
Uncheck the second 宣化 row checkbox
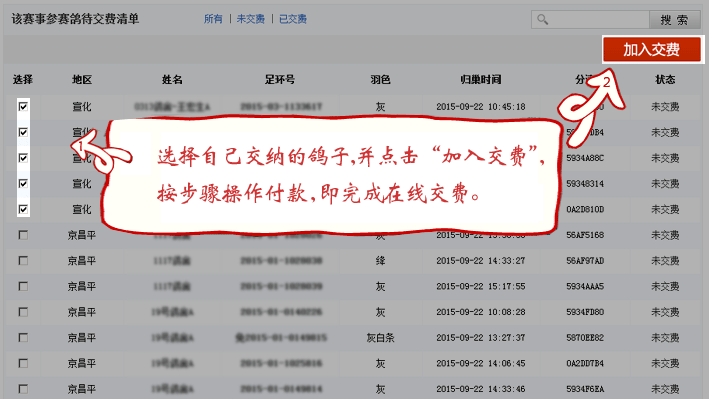[23, 132]
